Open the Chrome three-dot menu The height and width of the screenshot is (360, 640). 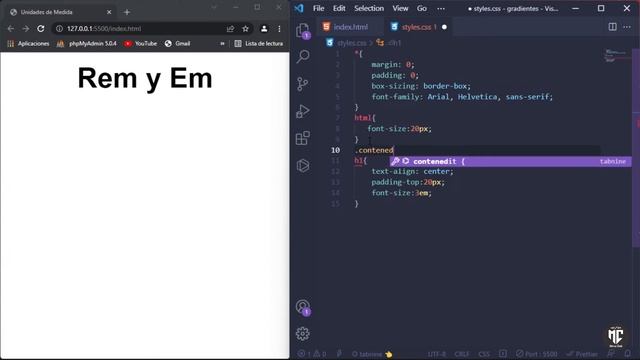coord(279,29)
